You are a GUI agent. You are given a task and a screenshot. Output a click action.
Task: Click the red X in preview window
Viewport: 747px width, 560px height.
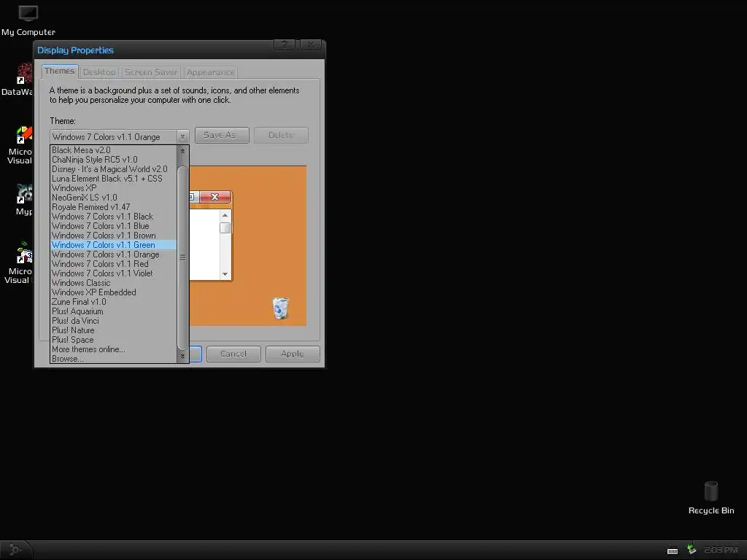click(x=215, y=197)
